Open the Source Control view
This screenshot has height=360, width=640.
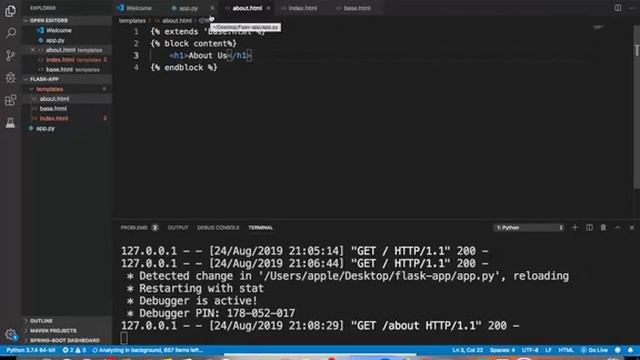(11, 56)
